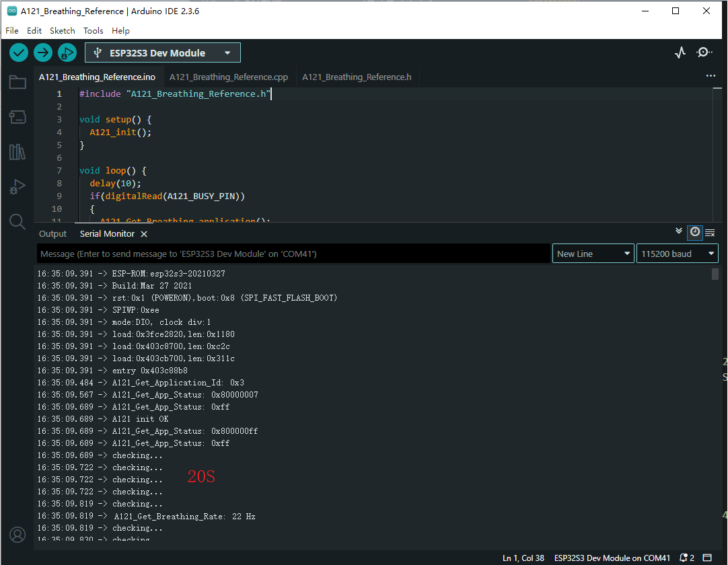Open the Library Manager sidebar icon
This screenshot has width=728, height=565.
point(17,151)
